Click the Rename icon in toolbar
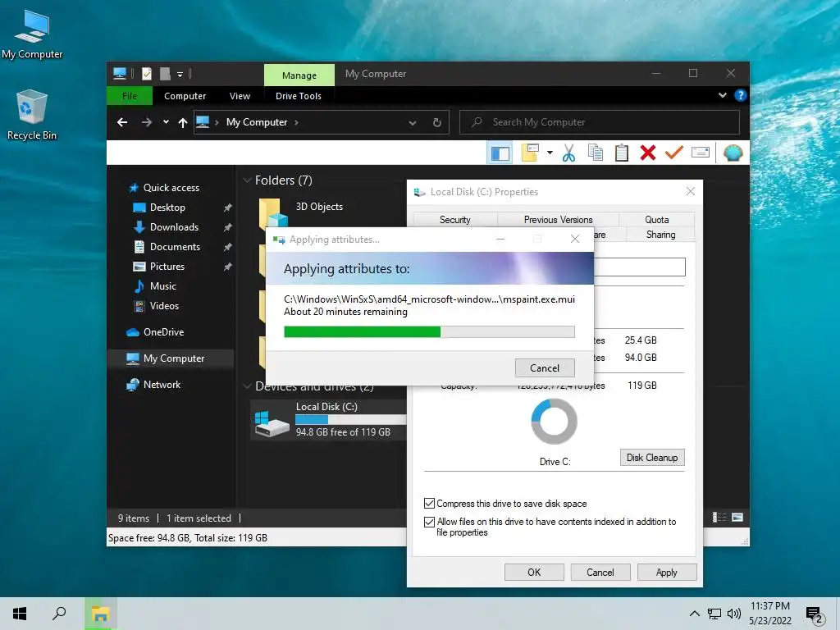Screen dimensions: 840x630 click(701, 153)
